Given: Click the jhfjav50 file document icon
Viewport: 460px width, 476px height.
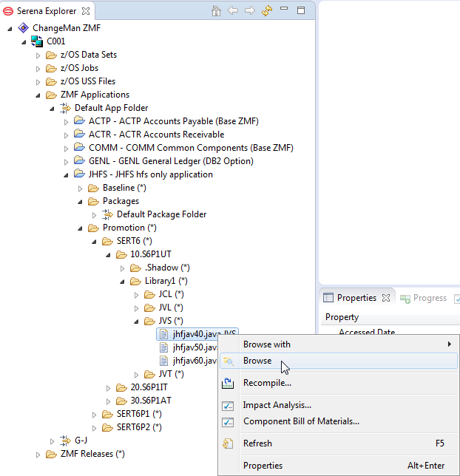Looking at the screenshot, I should click(x=163, y=347).
